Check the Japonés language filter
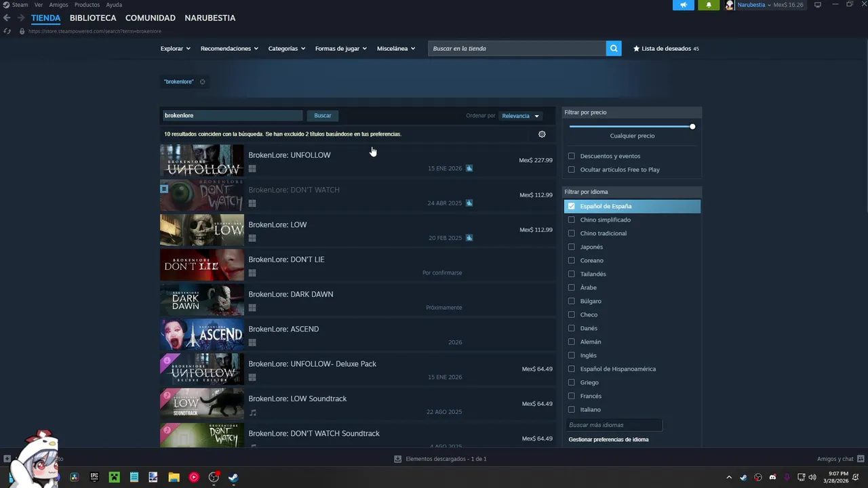868x488 pixels. coord(571,247)
